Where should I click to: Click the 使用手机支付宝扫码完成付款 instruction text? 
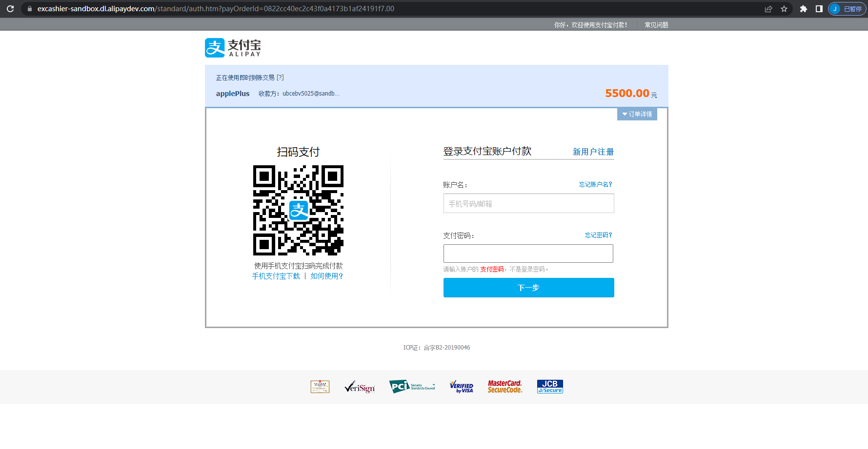coord(298,266)
